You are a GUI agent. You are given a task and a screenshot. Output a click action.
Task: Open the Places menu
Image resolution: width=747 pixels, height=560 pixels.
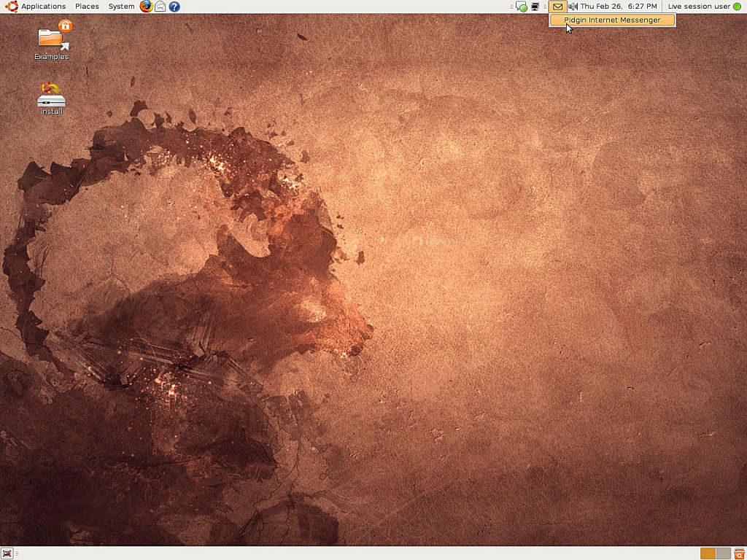pyautogui.click(x=86, y=7)
